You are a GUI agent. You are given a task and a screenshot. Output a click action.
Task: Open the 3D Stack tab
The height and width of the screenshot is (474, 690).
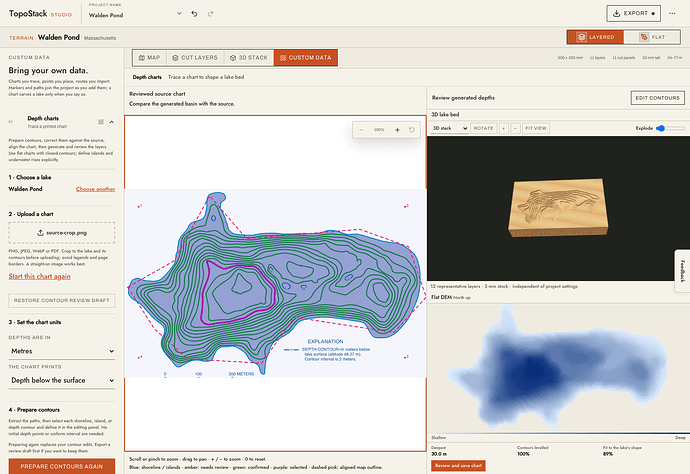[x=249, y=58]
